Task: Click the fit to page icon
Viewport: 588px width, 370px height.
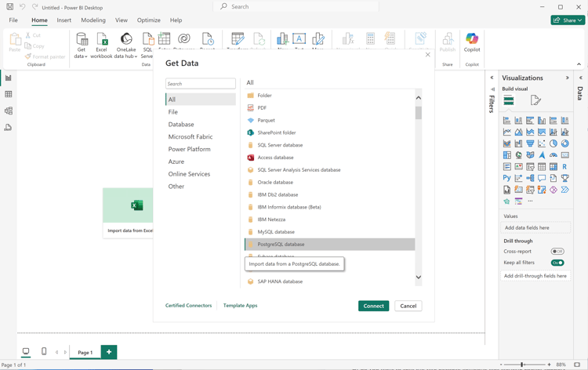Action: [x=577, y=365]
